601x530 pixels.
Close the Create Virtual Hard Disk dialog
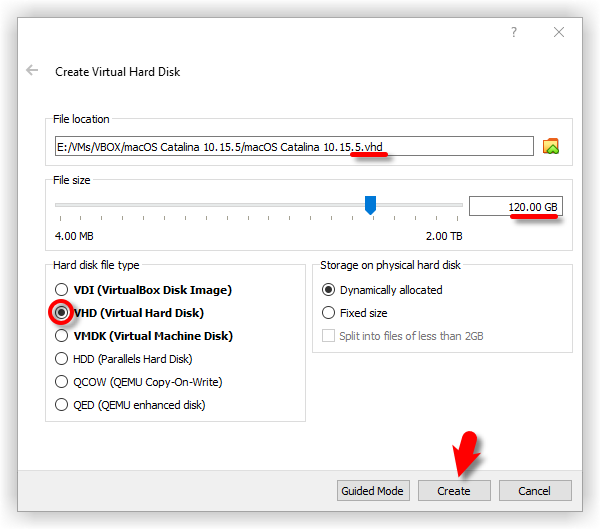(560, 32)
